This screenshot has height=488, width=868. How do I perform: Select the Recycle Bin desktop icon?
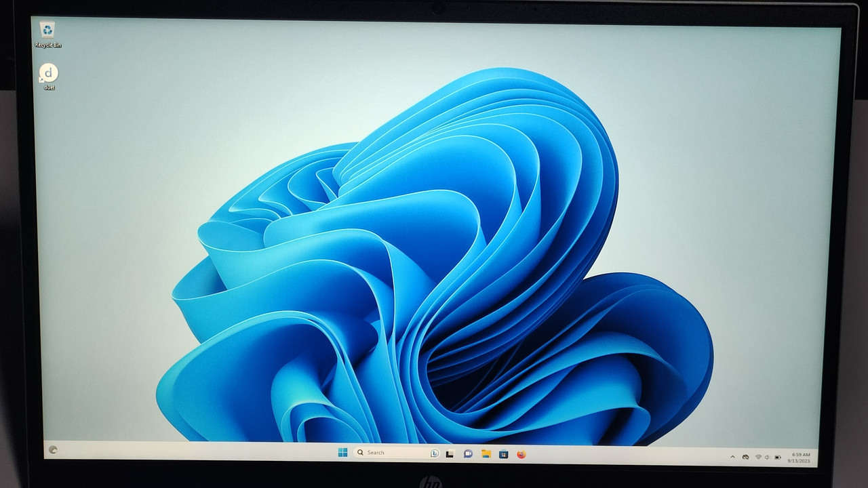[47, 35]
